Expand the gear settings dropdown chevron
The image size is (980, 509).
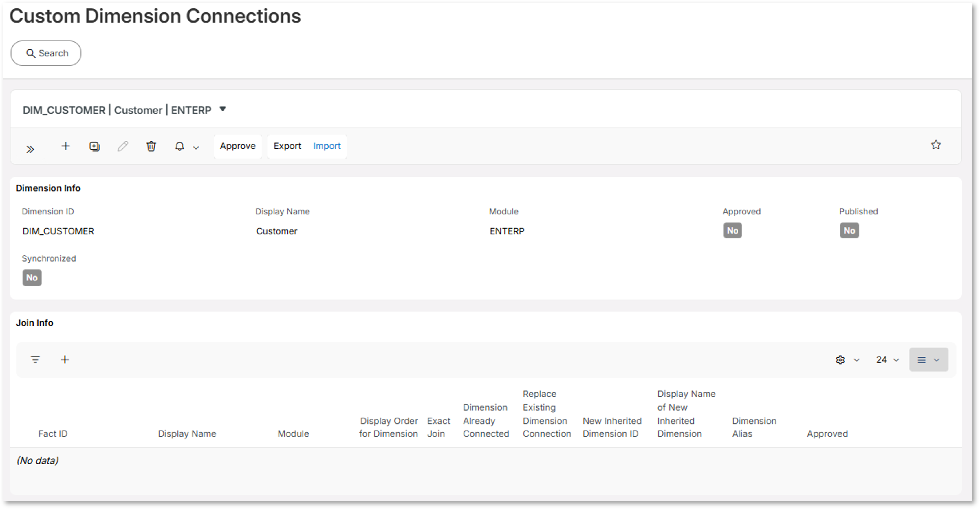coord(856,360)
